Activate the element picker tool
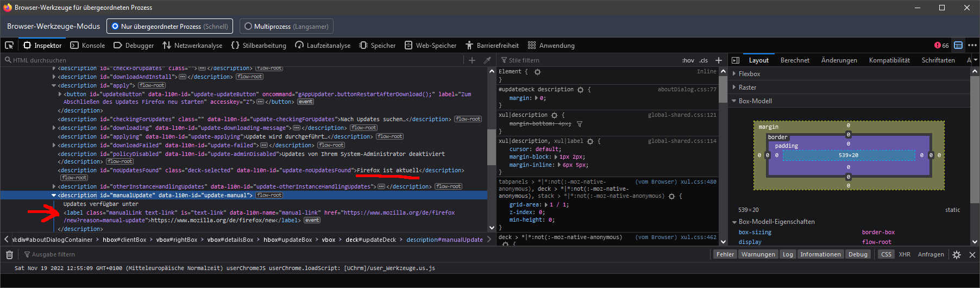The width and height of the screenshot is (980, 288). [x=9, y=46]
